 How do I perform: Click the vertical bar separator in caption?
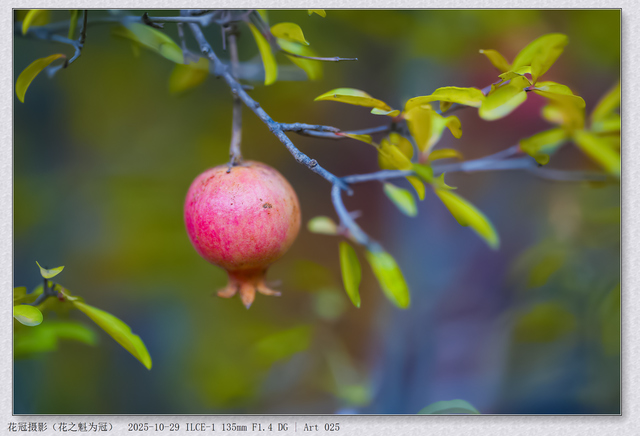[295, 427]
